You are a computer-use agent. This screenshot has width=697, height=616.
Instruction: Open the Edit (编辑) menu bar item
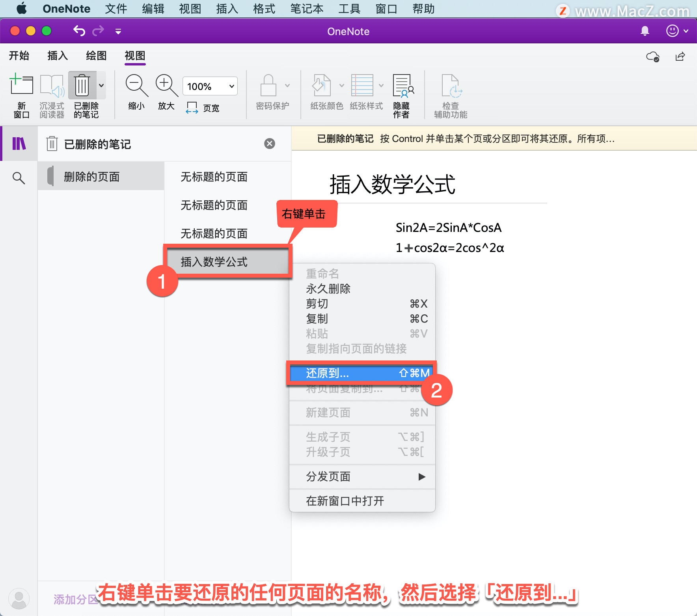coord(153,9)
